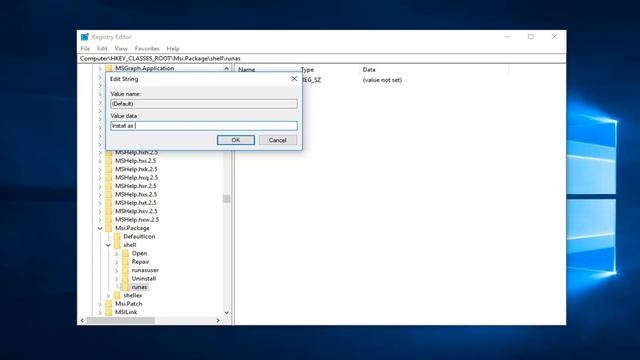Select the MSILink key
The width and height of the screenshot is (640, 360).
126,312
